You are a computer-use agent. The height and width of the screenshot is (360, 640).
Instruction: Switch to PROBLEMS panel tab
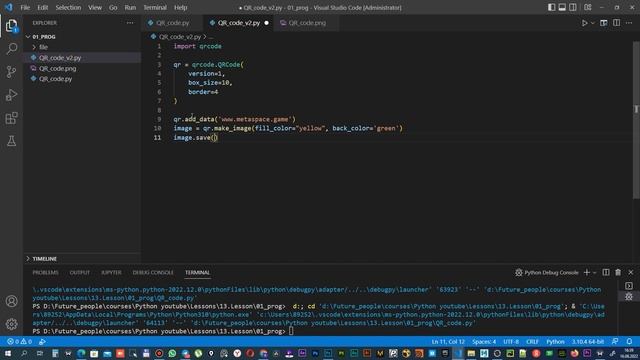point(45,273)
